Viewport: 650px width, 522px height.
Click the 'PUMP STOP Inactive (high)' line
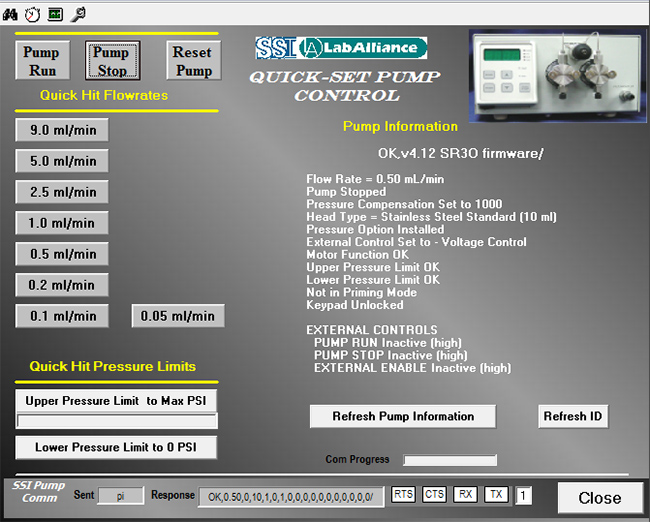coord(390,355)
